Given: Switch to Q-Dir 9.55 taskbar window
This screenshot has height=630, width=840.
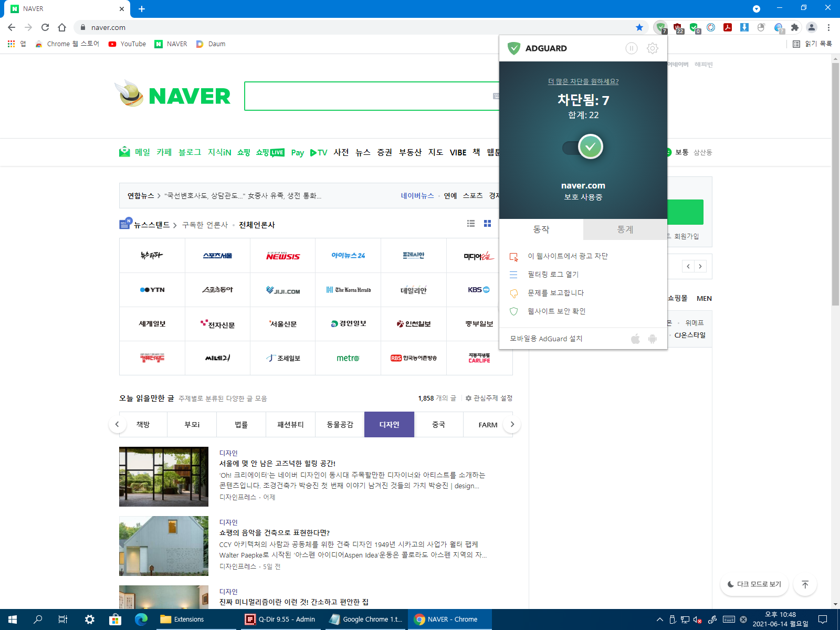Looking at the screenshot, I should coord(281,619).
